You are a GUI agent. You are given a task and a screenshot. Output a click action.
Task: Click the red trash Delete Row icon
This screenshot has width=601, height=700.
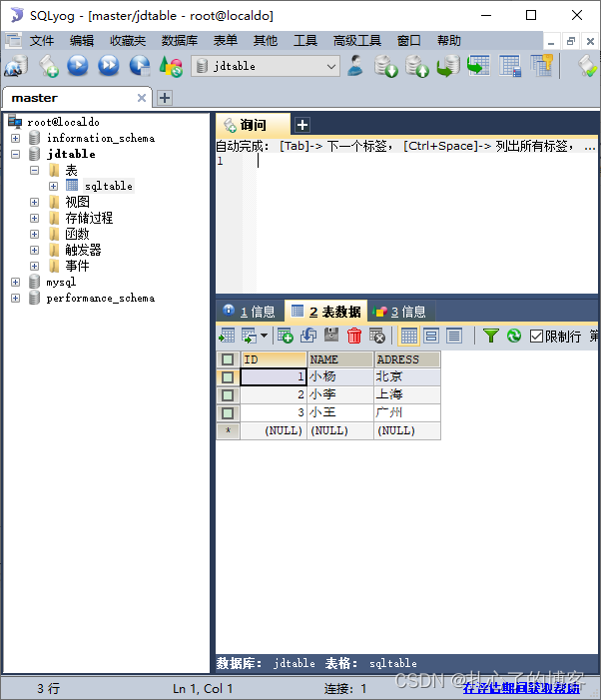click(x=354, y=337)
